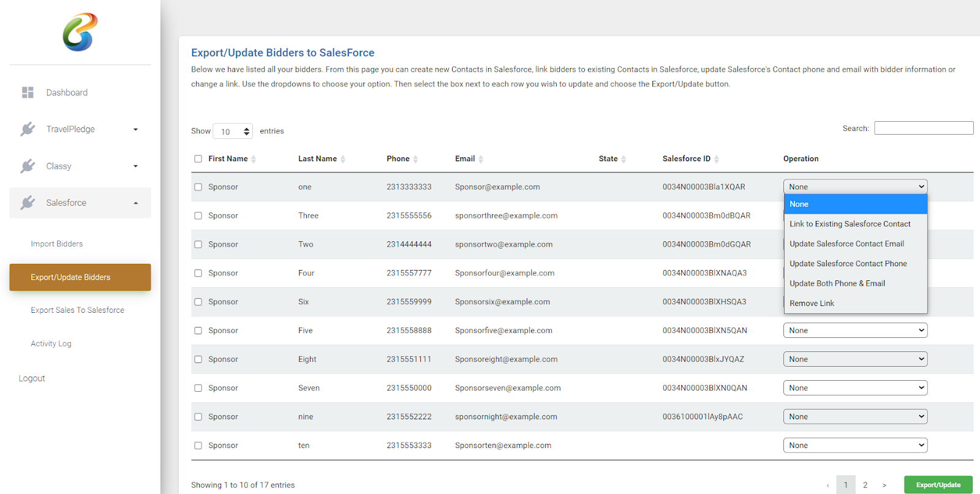Check the Sponsor one row checkbox
Viewport: 980px width, 494px height.
[198, 187]
